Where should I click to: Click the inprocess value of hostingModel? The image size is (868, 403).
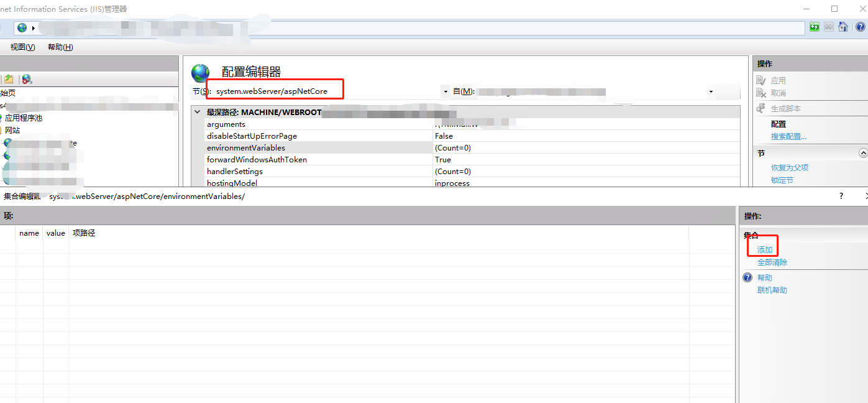452,183
